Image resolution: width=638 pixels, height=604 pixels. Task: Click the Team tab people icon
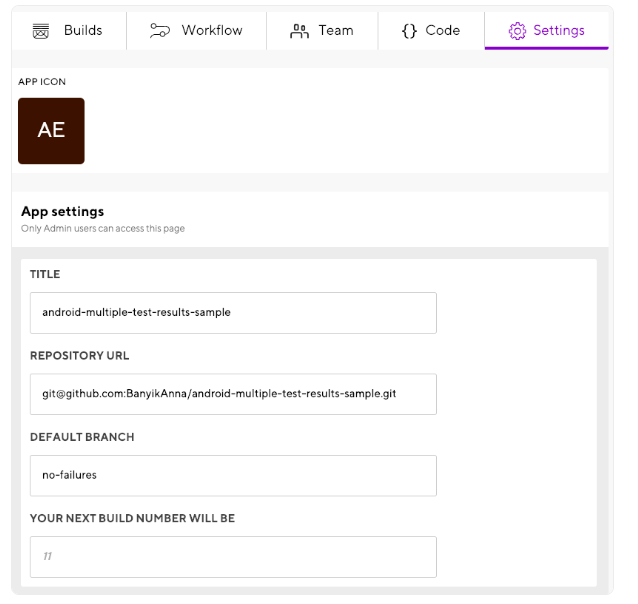(299, 31)
